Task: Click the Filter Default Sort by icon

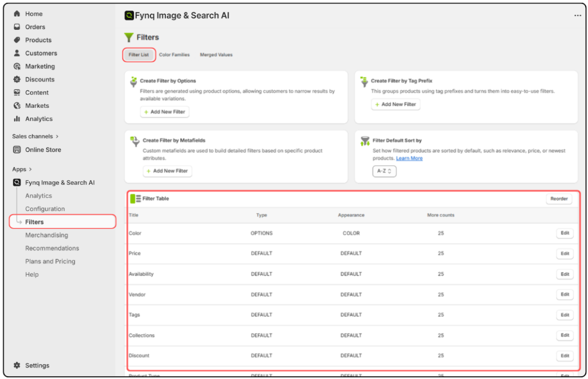Action: click(365, 141)
